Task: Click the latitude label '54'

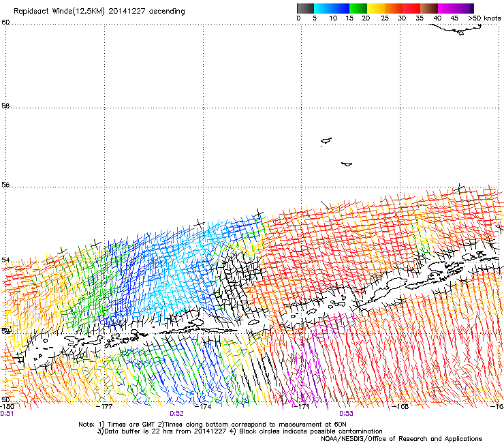Action: (5, 260)
